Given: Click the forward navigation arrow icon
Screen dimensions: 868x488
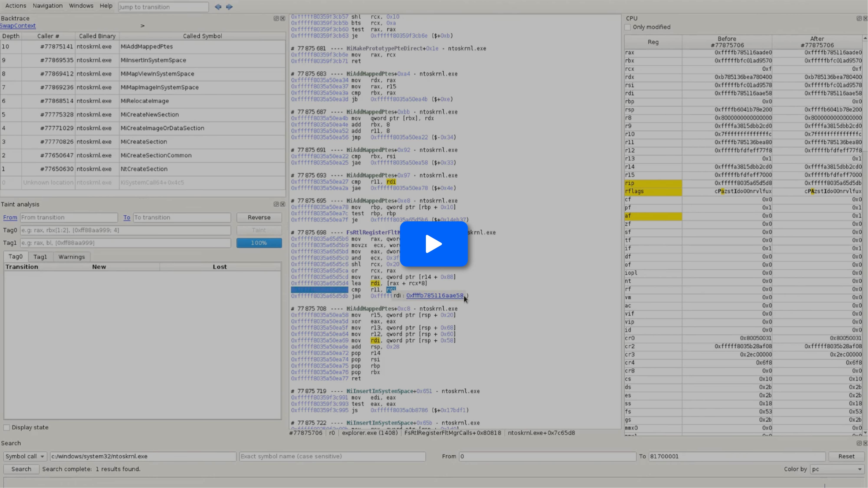Looking at the screenshot, I should pyautogui.click(x=230, y=7).
